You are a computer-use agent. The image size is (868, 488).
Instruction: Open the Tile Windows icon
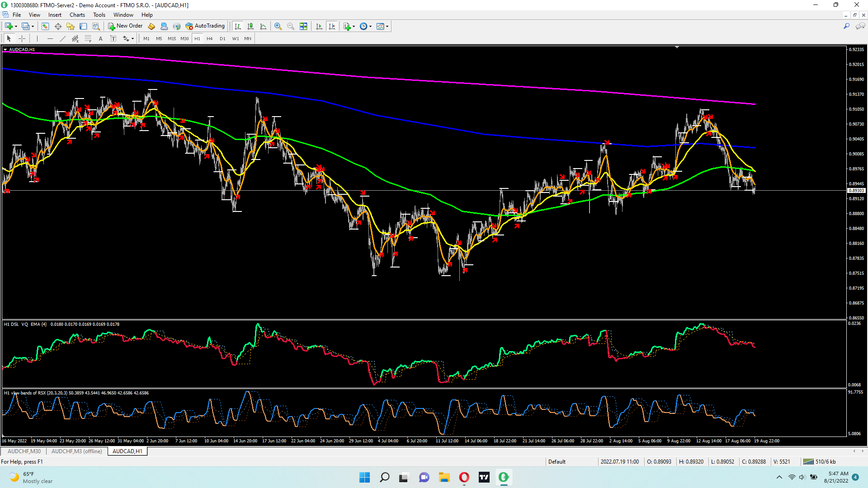(x=303, y=26)
